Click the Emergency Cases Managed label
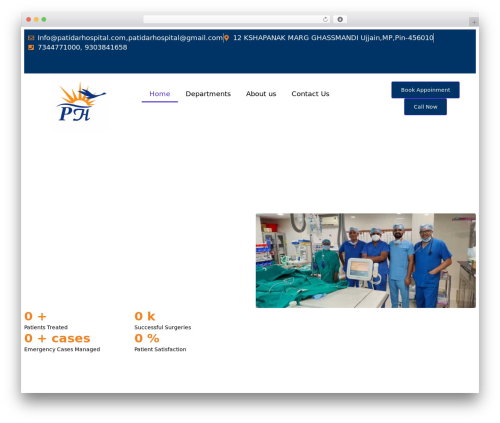500x423 pixels. (x=62, y=349)
